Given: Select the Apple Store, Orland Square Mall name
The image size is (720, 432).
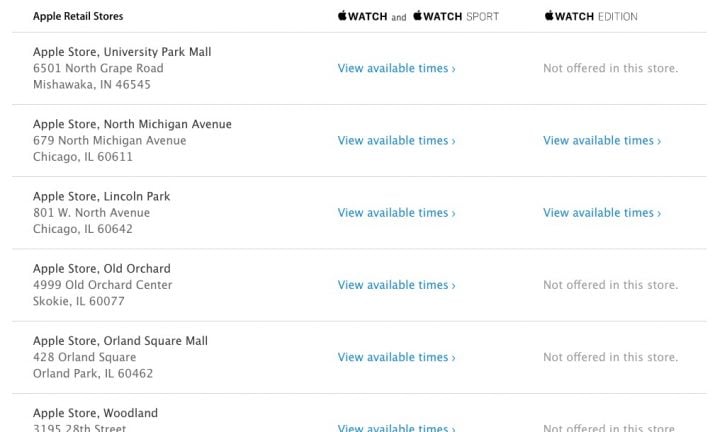Looking at the screenshot, I should pyautogui.click(x=120, y=341).
